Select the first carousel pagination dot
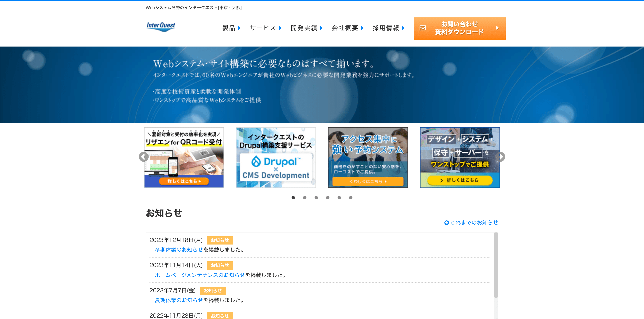This screenshot has width=644, height=319. [293, 198]
